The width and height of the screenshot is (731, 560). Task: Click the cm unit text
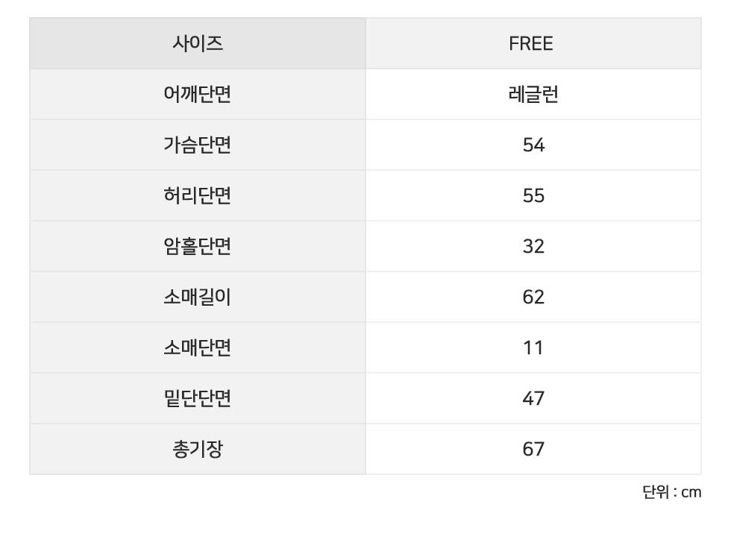tap(691, 492)
